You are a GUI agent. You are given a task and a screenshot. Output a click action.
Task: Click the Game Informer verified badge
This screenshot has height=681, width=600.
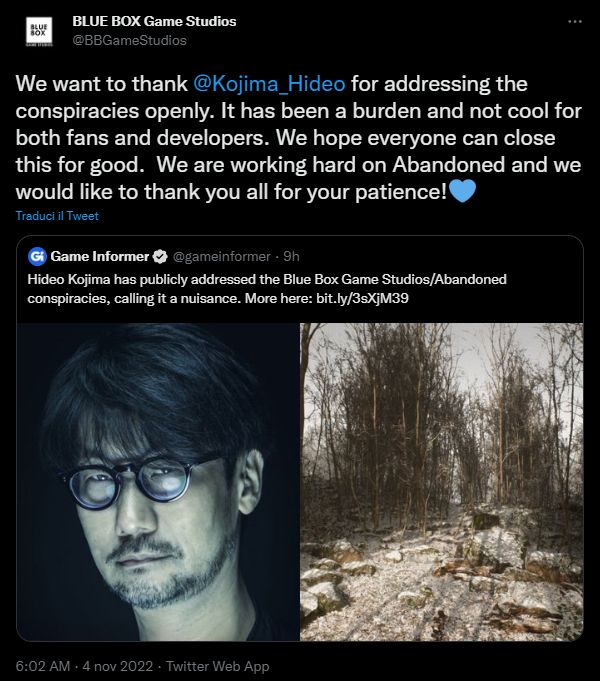click(x=160, y=257)
